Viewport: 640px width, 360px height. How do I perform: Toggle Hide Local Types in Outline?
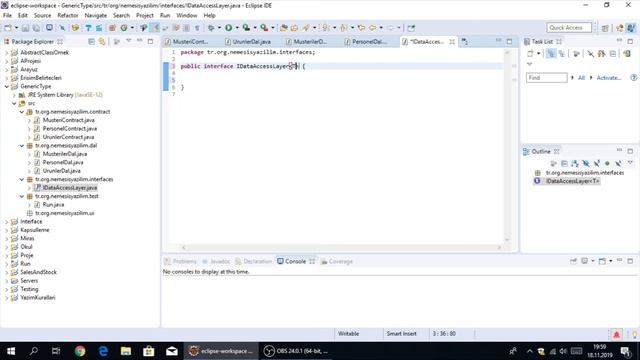coord(618,163)
